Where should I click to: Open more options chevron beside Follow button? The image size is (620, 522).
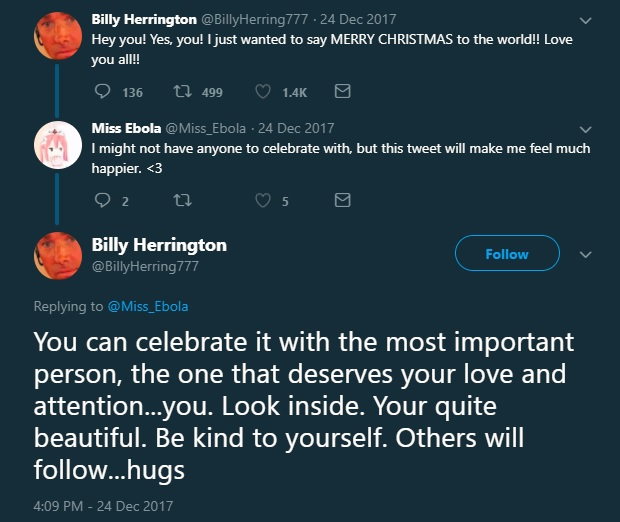click(x=586, y=254)
